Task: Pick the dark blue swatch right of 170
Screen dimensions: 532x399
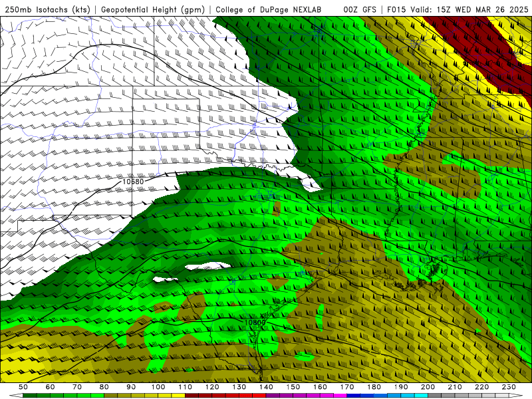Action: 354,396
